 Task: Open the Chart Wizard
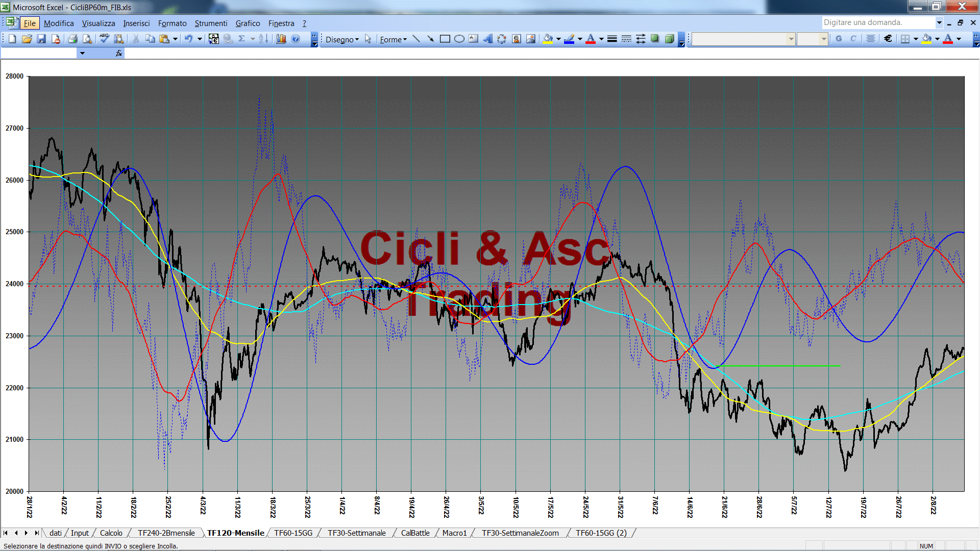pyautogui.click(x=281, y=39)
